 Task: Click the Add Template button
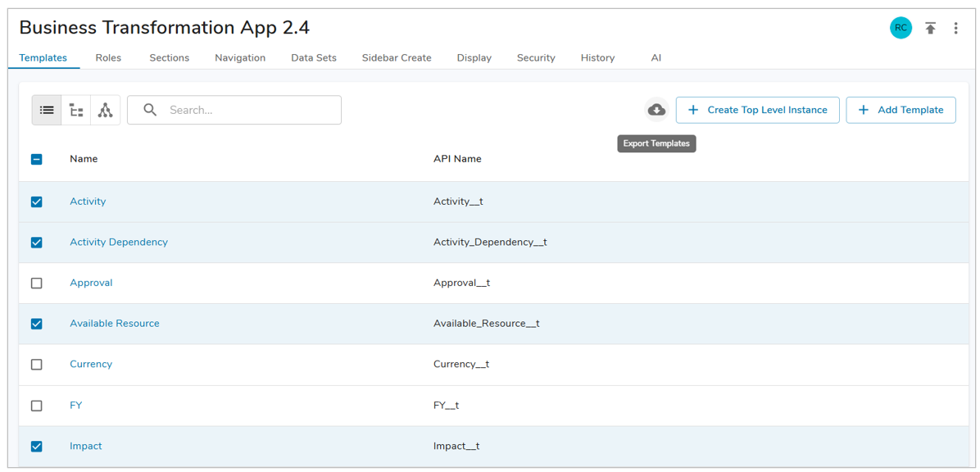coord(901,110)
